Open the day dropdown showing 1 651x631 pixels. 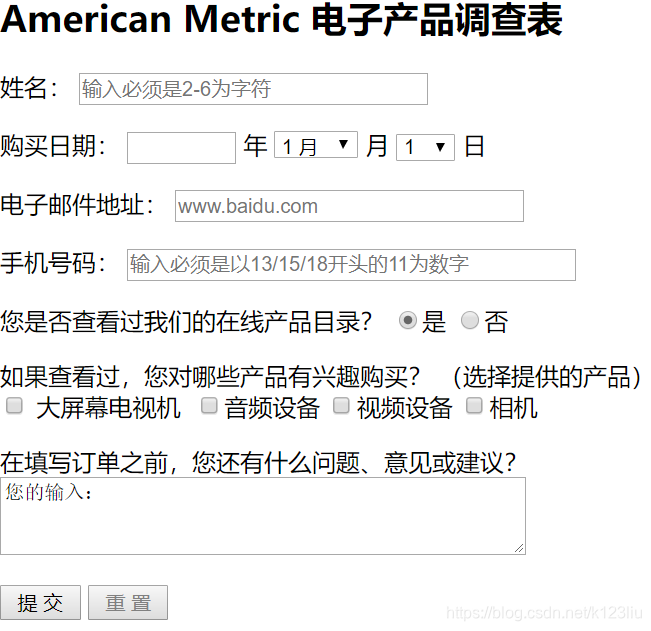425,147
